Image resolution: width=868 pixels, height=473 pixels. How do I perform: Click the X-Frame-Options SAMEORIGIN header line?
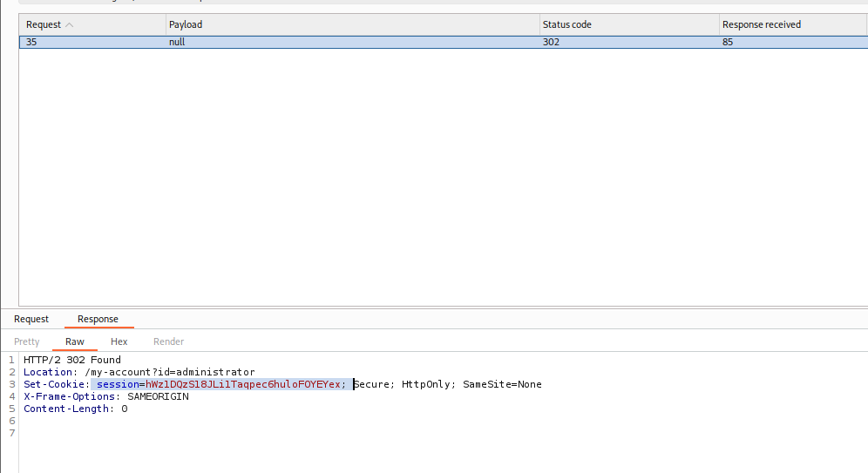click(105, 396)
